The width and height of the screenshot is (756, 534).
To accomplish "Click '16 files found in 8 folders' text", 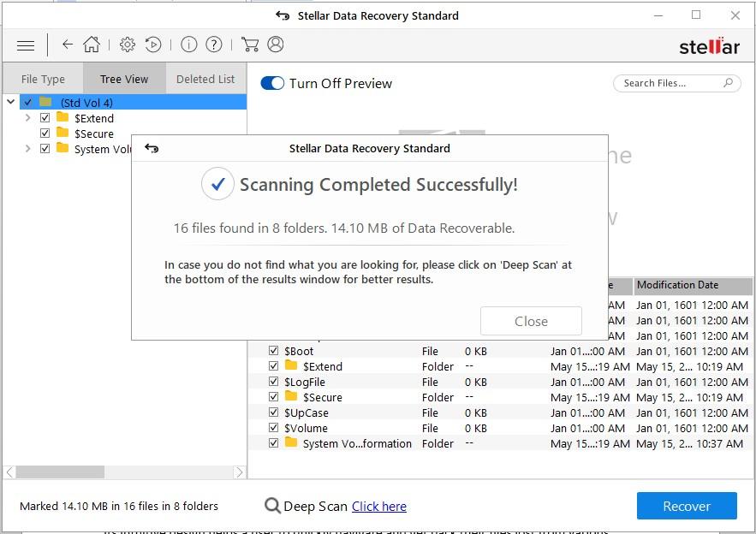I will pyautogui.click(x=250, y=228).
